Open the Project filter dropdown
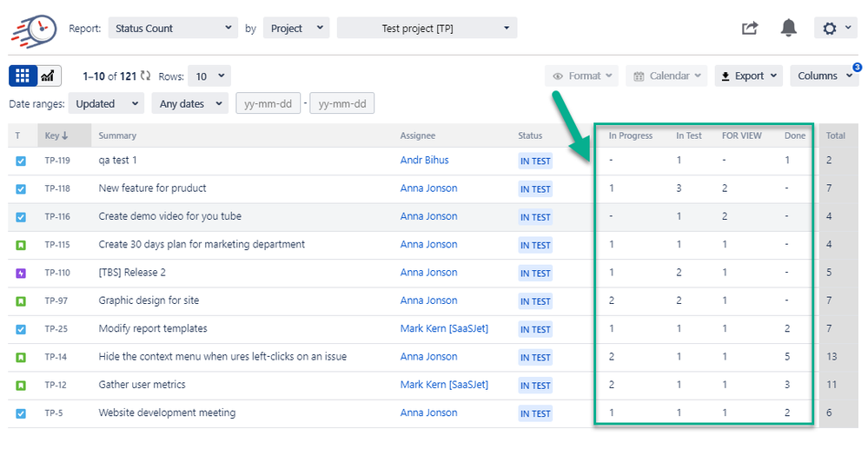 296,29
